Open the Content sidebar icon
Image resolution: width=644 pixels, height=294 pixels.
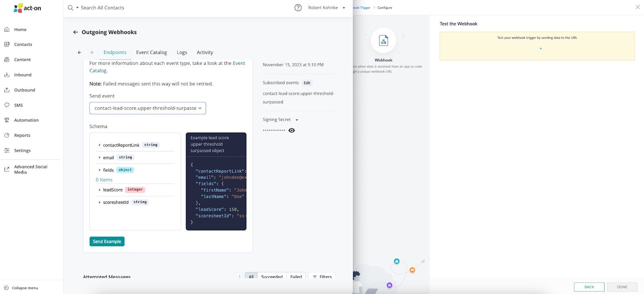[7, 60]
